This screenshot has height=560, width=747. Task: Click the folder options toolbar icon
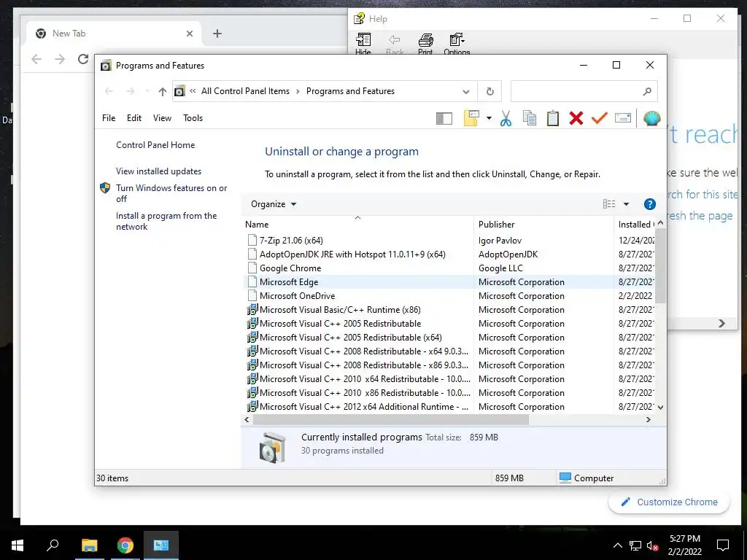[471, 118]
